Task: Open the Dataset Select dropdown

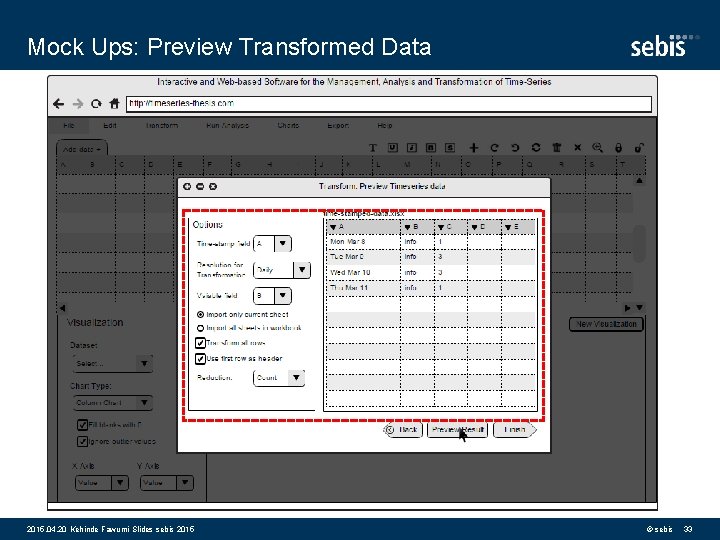Action: 112,363
